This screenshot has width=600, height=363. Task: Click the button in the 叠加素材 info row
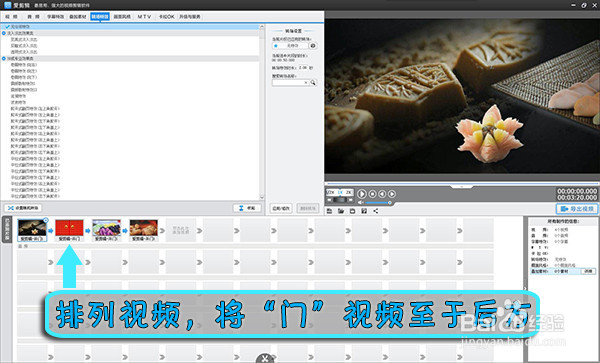(588, 271)
